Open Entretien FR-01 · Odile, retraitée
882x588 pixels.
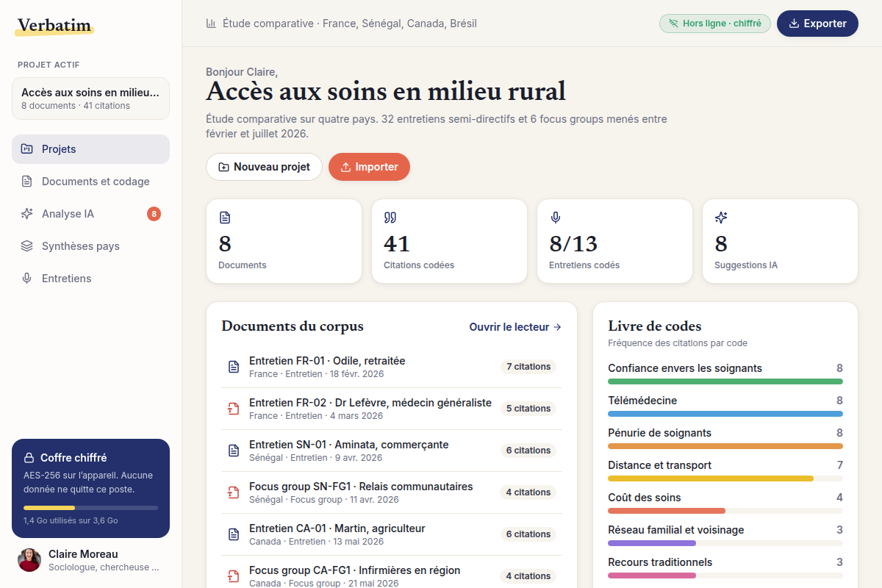tap(392, 367)
